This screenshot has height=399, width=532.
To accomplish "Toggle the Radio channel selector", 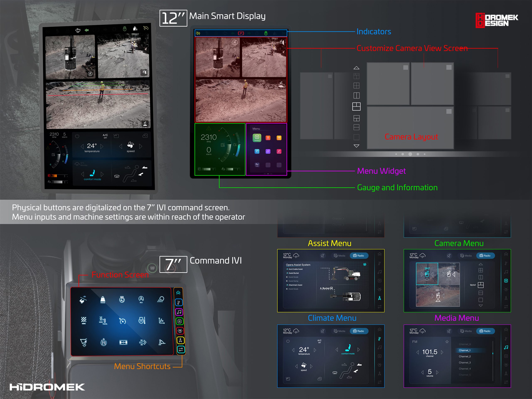I will click(x=485, y=331).
